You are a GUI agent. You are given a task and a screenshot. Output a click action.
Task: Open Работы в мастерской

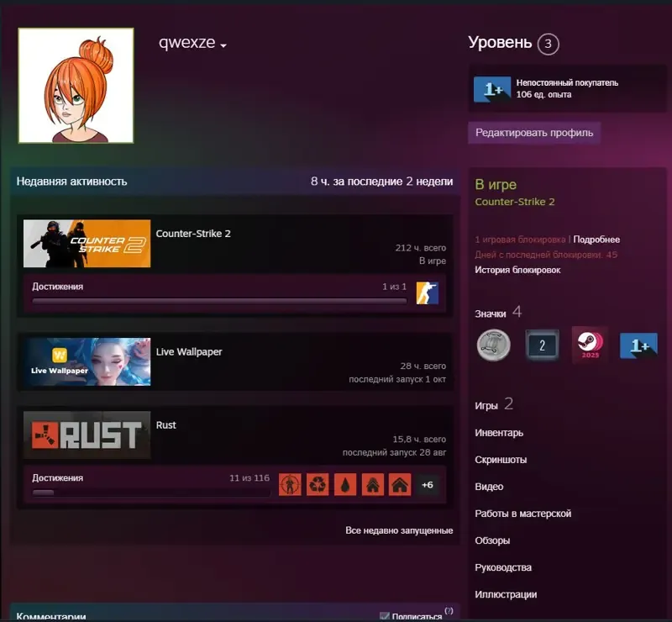[522, 514]
